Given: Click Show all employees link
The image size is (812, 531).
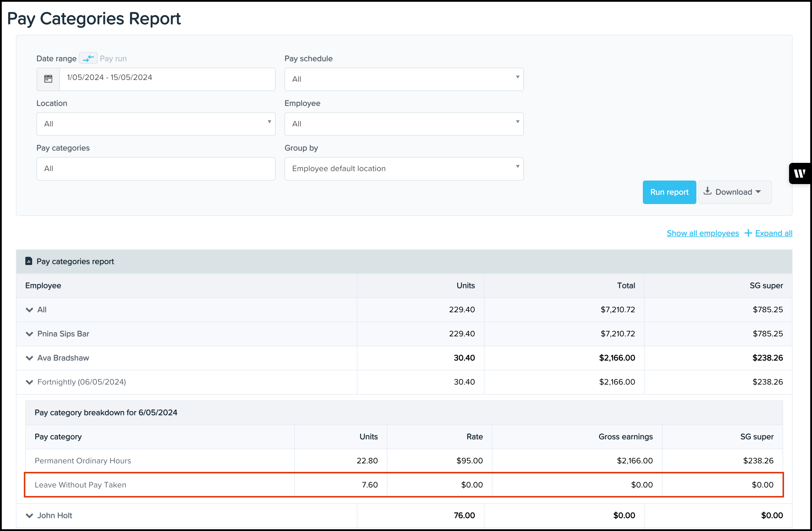Looking at the screenshot, I should pyautogui.click(x=703, y=233).
